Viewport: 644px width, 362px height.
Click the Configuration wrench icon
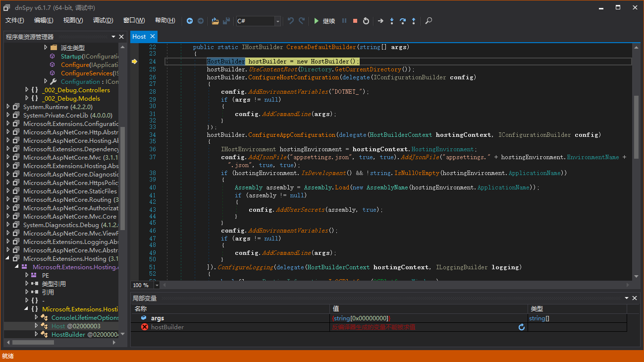tap(54, 81)
